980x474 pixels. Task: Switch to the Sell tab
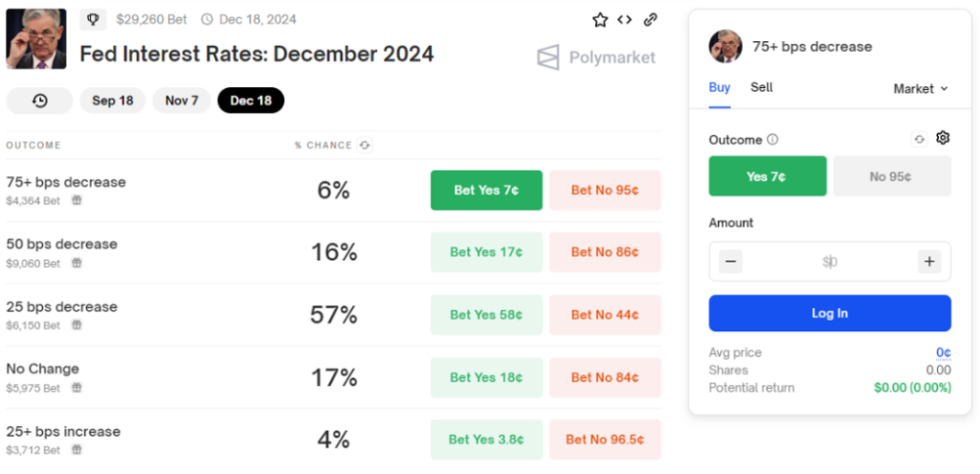[762, 87]
